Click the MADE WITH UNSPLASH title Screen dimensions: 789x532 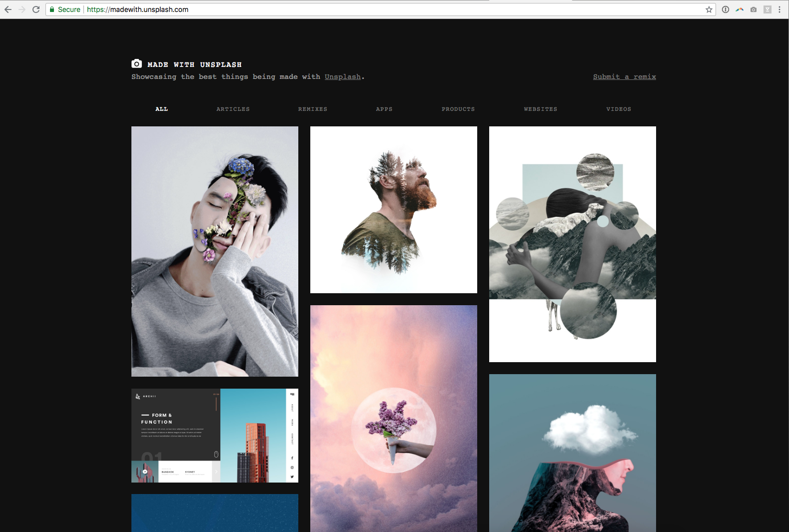point(194,64)
